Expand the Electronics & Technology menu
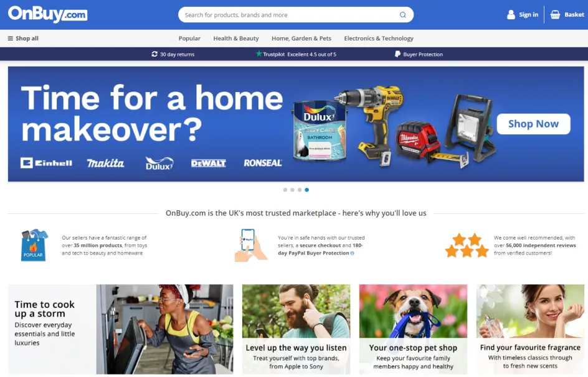 click(x=379, y=38)
